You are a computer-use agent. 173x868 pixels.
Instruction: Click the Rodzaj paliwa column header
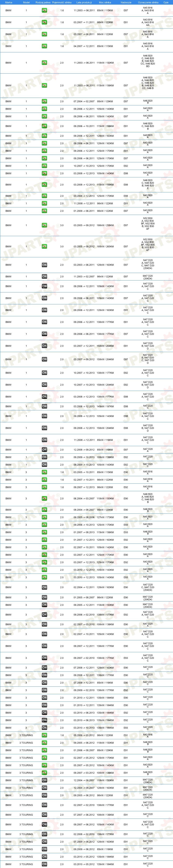43,2
